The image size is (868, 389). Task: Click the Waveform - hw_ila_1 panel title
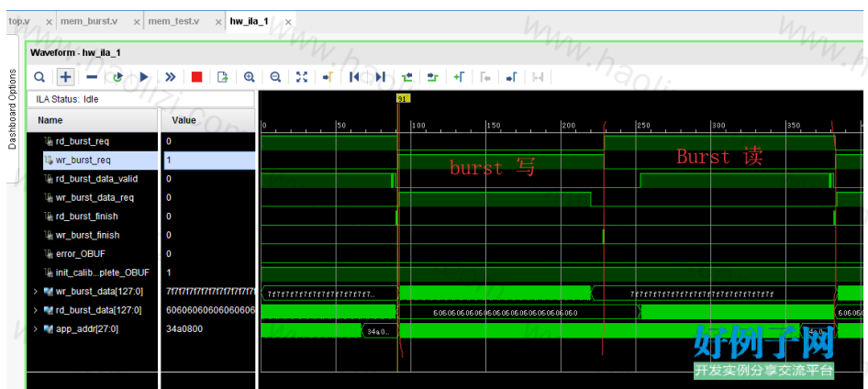click(75, 53)
